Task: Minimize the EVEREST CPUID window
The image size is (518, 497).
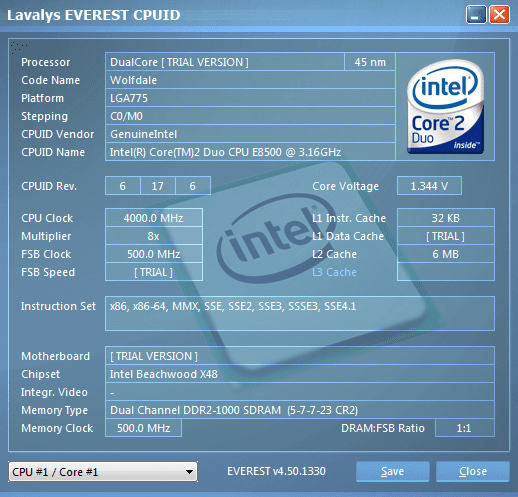Action: pos(476,15)
